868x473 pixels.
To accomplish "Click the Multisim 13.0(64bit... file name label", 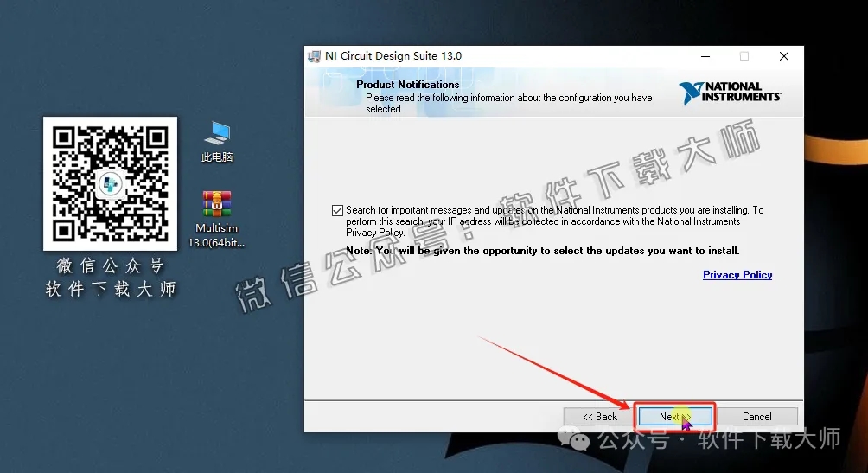I will [x=217, y=235].
